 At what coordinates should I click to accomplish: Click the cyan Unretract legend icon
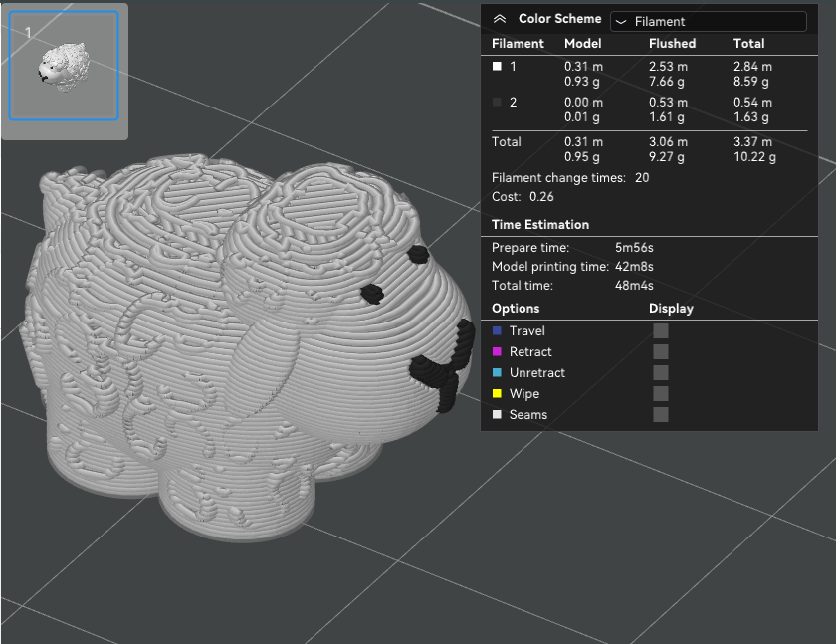coord(497,372)
